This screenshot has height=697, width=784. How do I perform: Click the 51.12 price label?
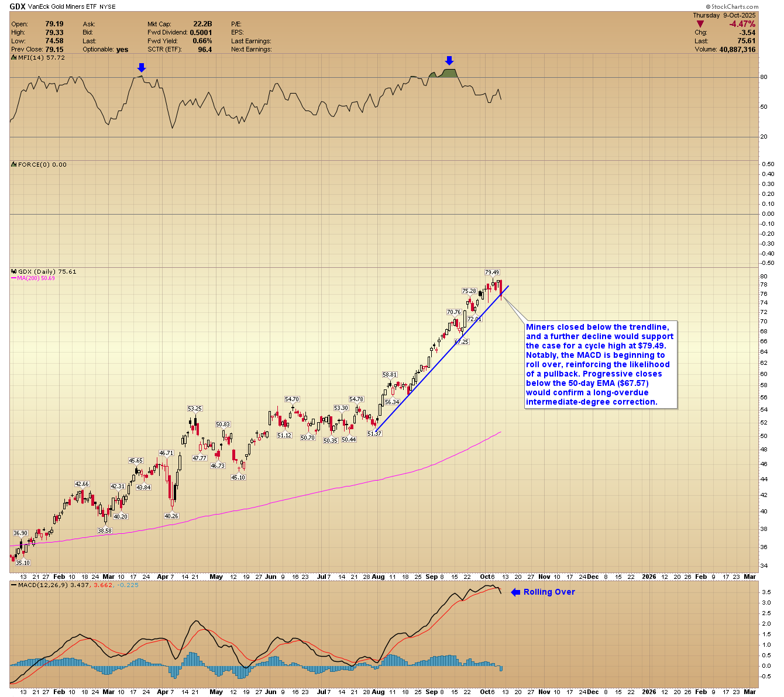click(284, 436)
